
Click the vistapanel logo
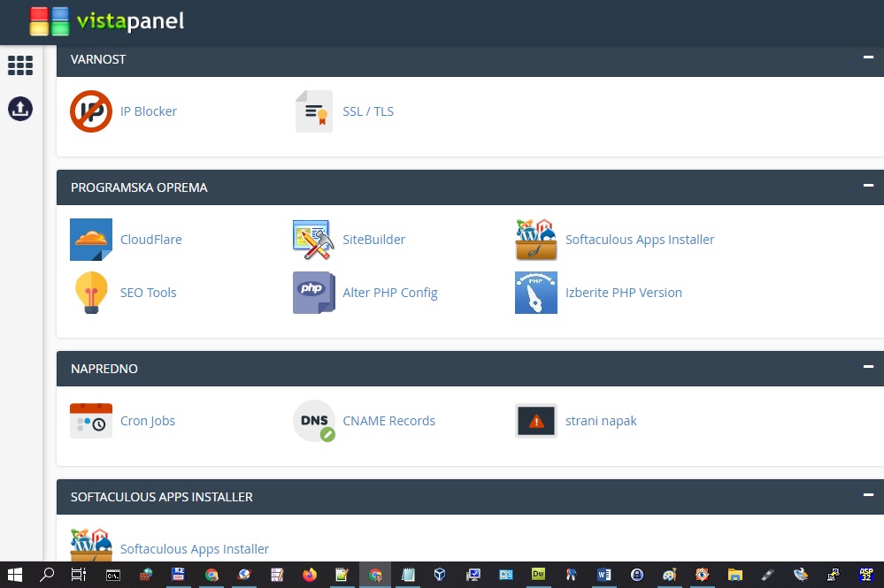pyautogui.click(x=107, y=21)
